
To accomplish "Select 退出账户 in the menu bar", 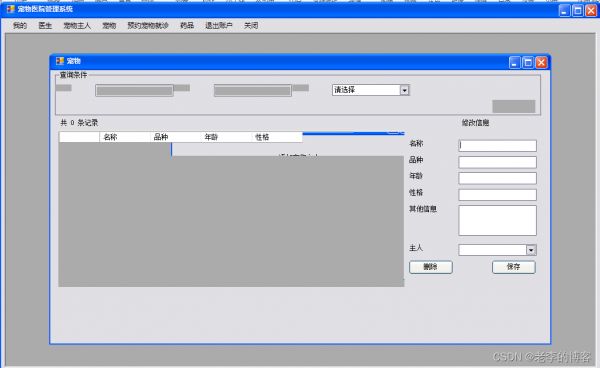I will point(218,26).
